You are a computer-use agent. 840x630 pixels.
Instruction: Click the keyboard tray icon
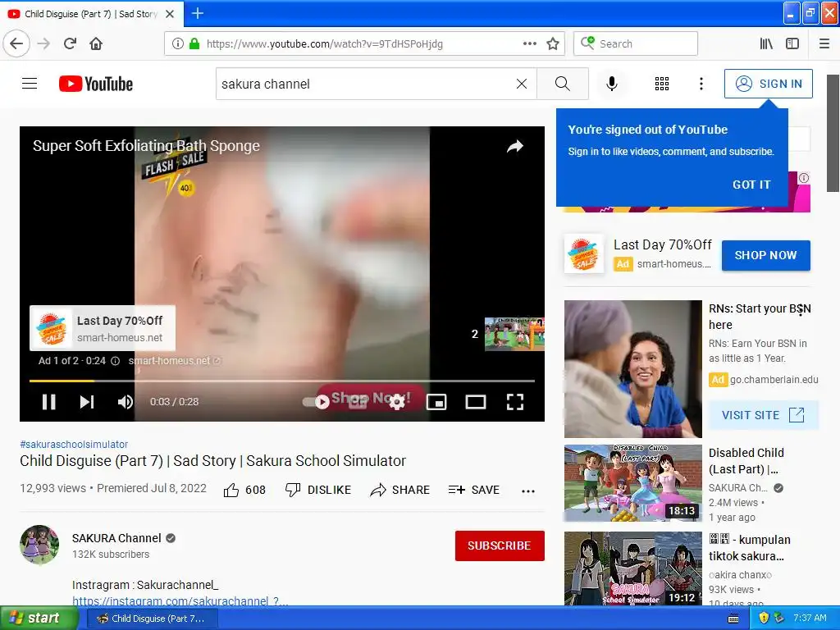click(733, 619)
